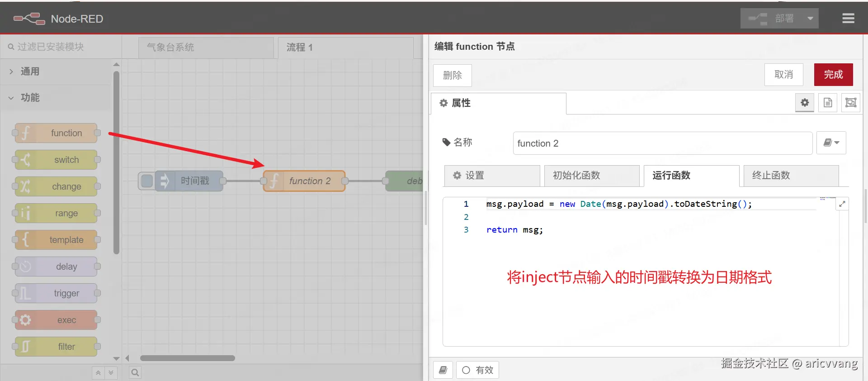
Task: Open the 属性 properties tab
Action: point(499,103)
